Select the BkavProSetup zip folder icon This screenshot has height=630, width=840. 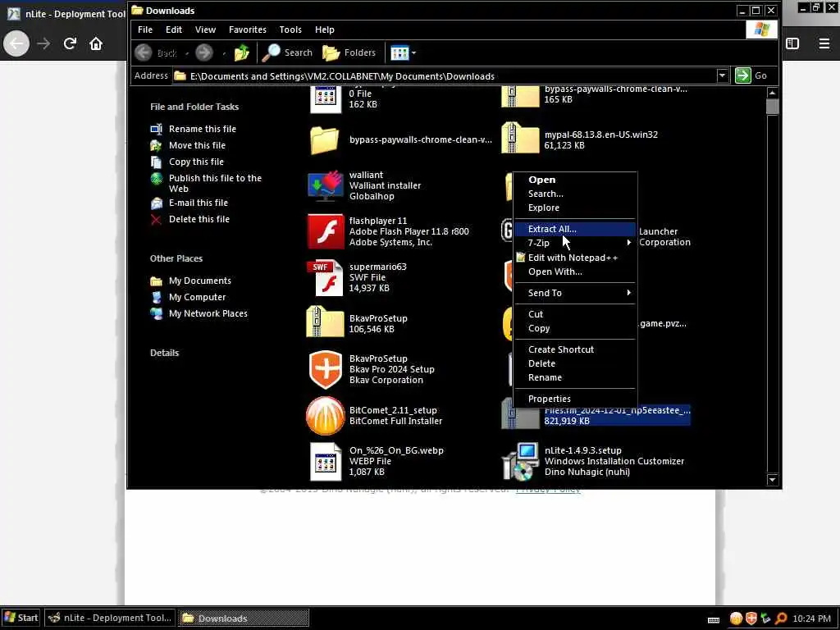point(325,322)
